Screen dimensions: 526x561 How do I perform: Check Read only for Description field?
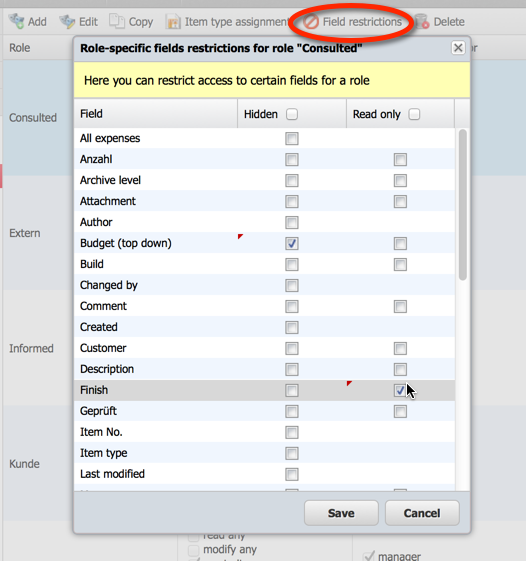coord(400,369)
